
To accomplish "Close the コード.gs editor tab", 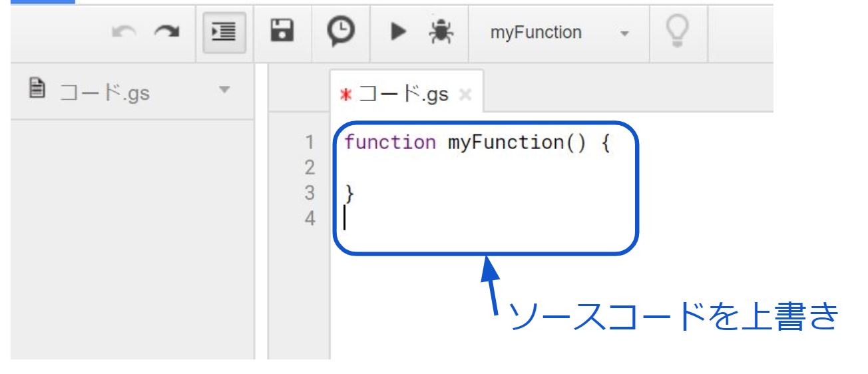I will 466,94.
